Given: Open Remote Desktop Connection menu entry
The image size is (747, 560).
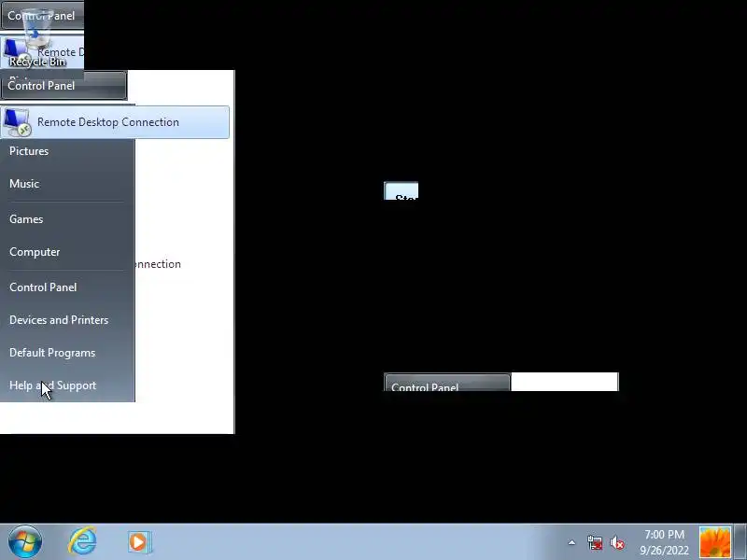Looking at the screenshot, I should coord(115,122).
